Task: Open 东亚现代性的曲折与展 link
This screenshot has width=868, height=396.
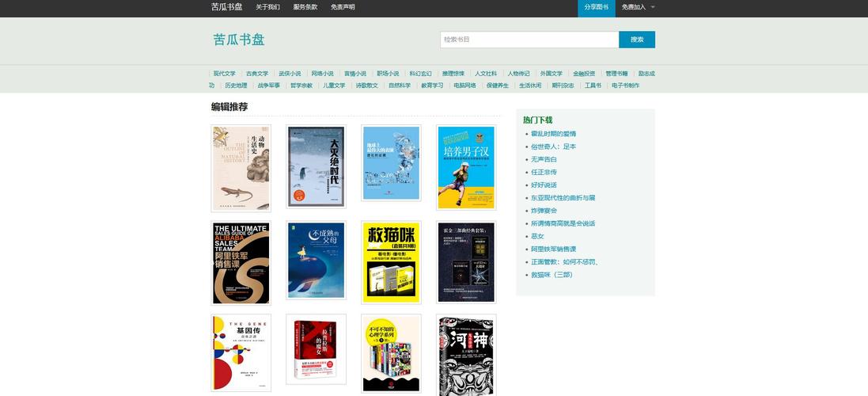Action: pos(563,198)
